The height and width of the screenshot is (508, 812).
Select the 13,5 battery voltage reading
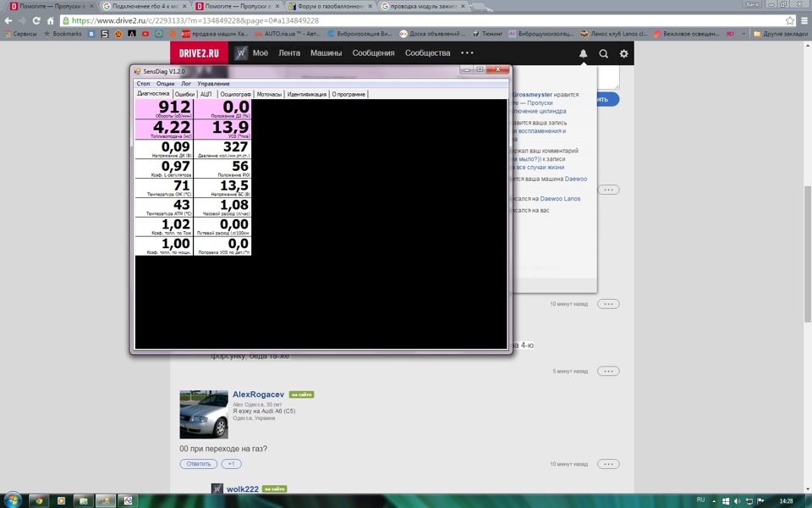click(222, 188)
